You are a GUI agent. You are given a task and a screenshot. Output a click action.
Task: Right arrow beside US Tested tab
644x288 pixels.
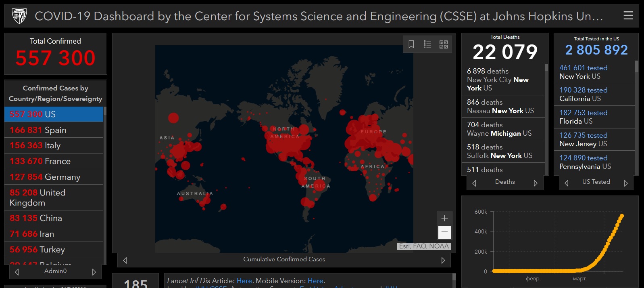626,183
